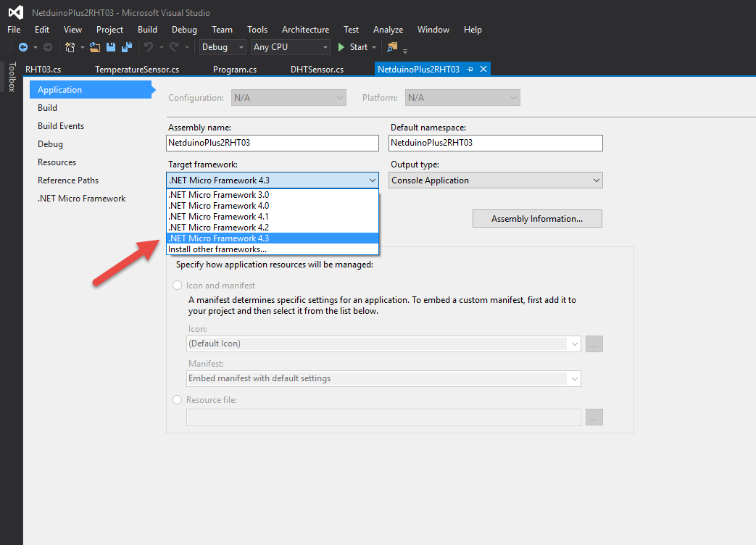Screen dimensions: 756x545
Task: Select the Icon and manifest radio button
Action: (x=178, y=286)
